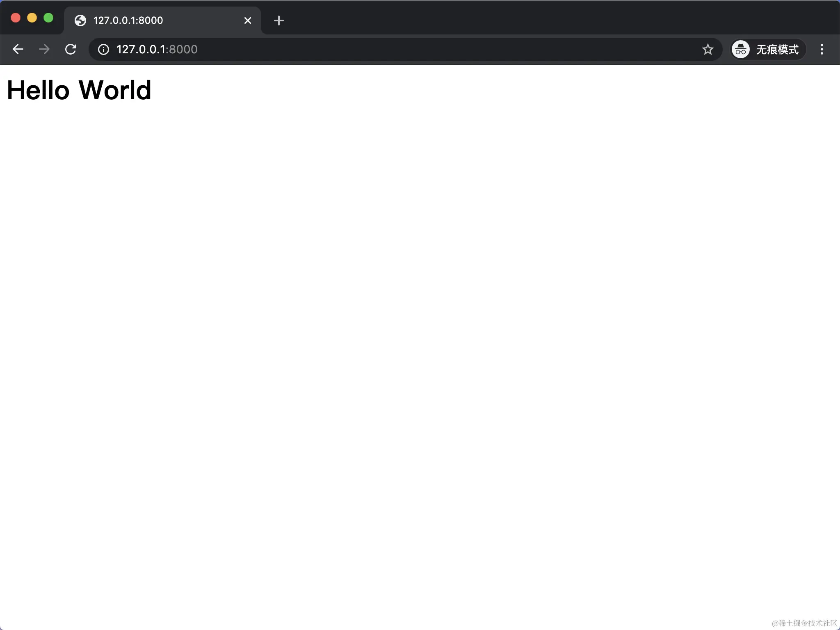
Task: Click the incognito hat icon
Action: 741,49
